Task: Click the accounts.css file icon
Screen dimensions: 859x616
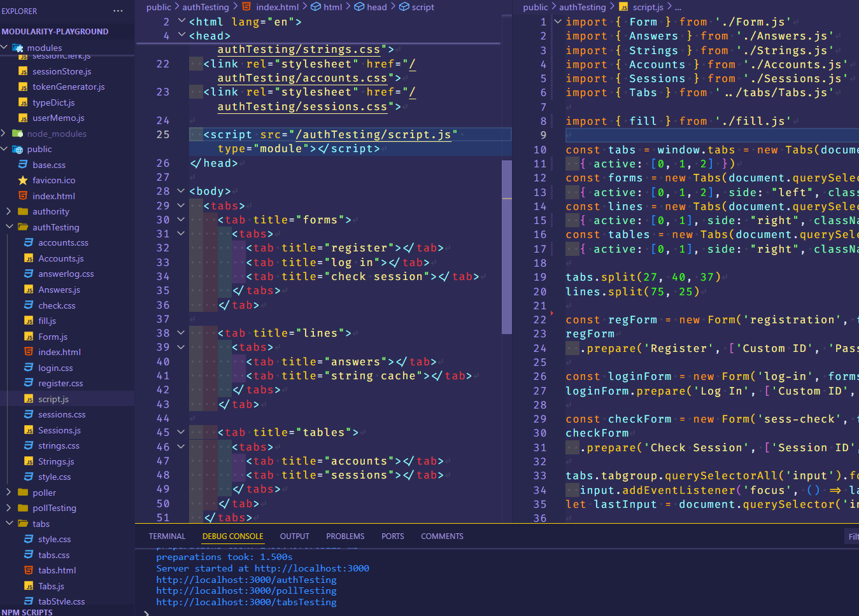Action: pyautogui.click(x=29, y=242)
